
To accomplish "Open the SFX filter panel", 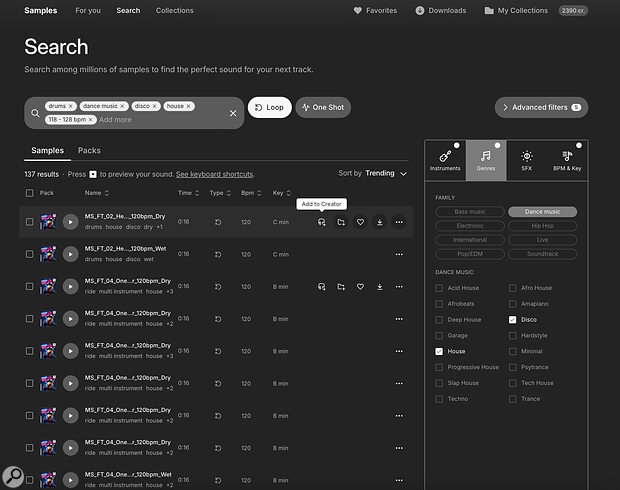I will [x=526, y=160].
